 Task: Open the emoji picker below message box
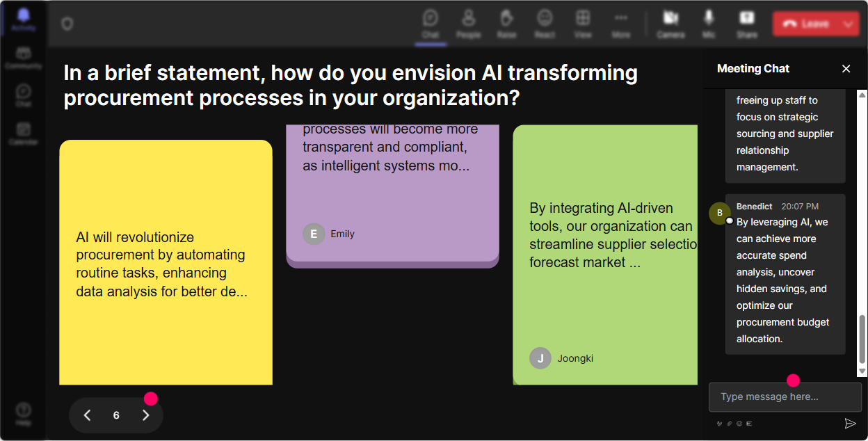click(739, 423)
